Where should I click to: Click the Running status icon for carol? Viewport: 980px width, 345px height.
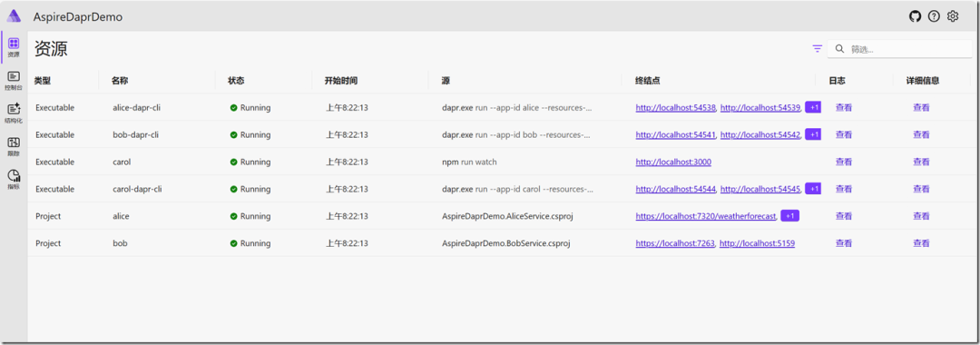point(234,162)
